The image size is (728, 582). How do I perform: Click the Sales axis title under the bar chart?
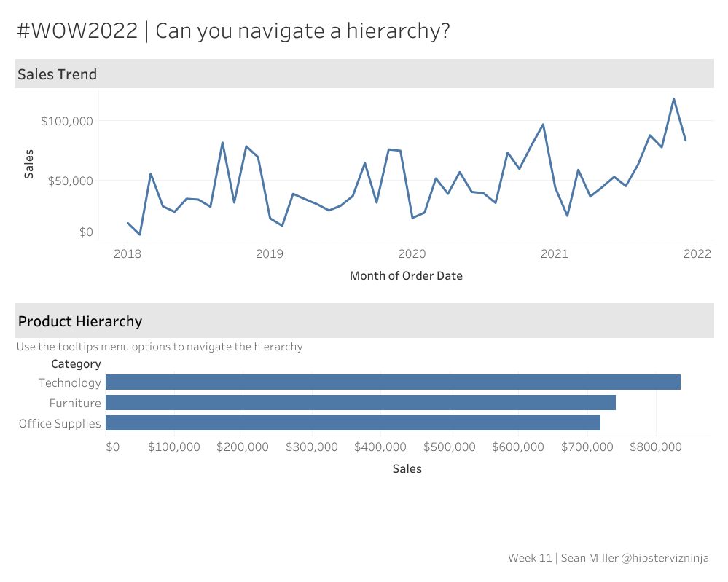[407, 468]
